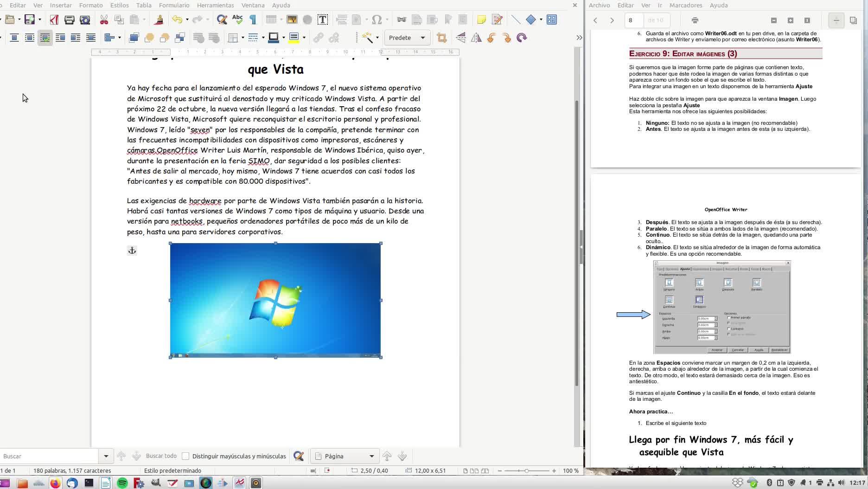Flip the image vertically
Screen dimensions: 868x489
click(461, 38)
